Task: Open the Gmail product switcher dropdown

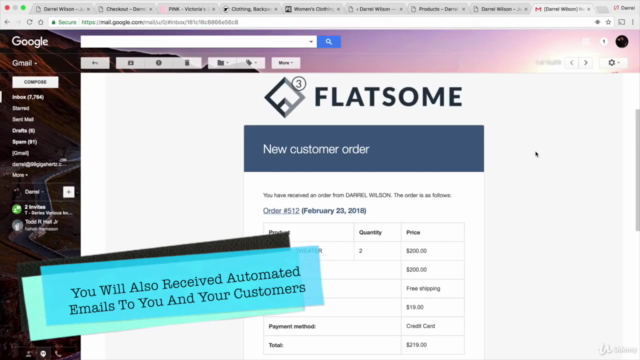Action: (x=24, y=63)
